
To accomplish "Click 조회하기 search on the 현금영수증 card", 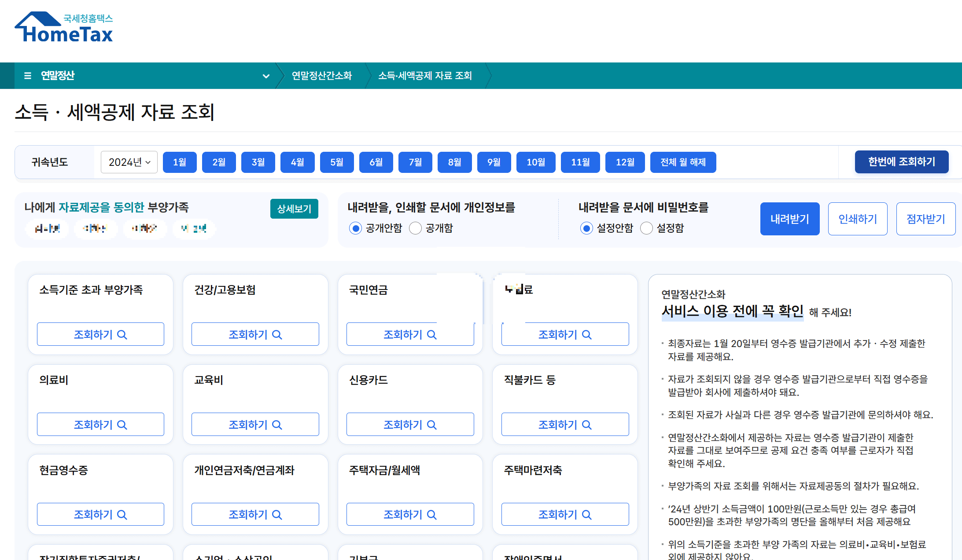I will click(100, 514).
